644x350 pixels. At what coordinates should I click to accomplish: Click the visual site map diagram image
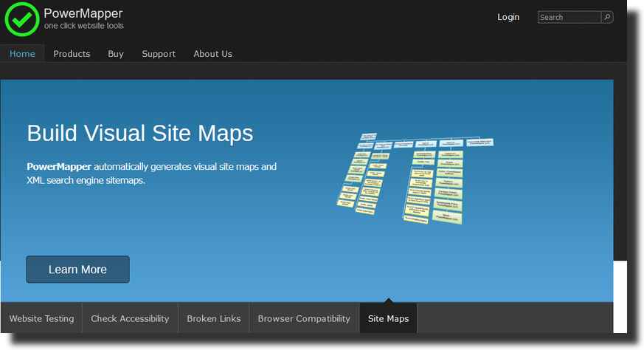[x=415, y=179]
